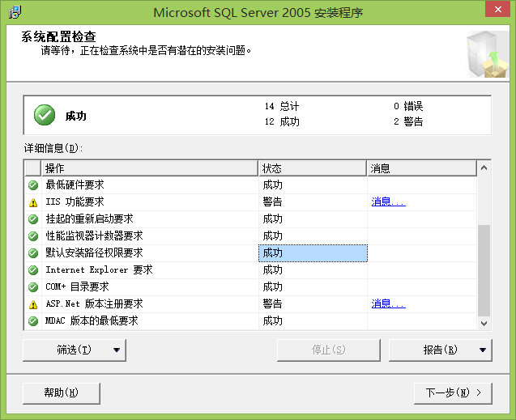Screen dimensions: 516x420
Task: Click the 报告(R) button label
Action: [440, 350]
